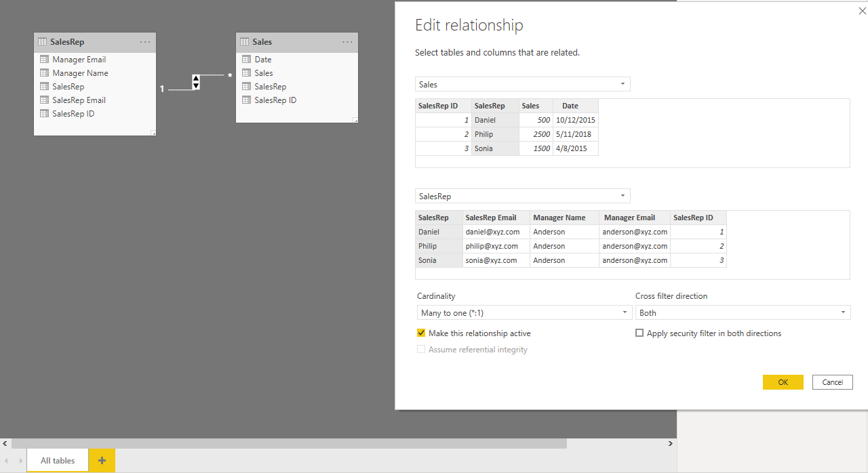Uncheck Make this relationship active
Image resolution: width=868 pixels, height=473 pixels.
click(421, 333)
